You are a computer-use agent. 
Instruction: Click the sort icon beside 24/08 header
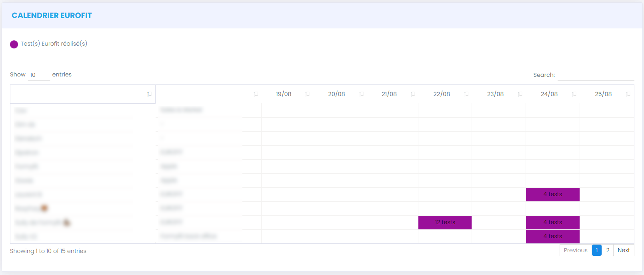(x=574, y=94)
